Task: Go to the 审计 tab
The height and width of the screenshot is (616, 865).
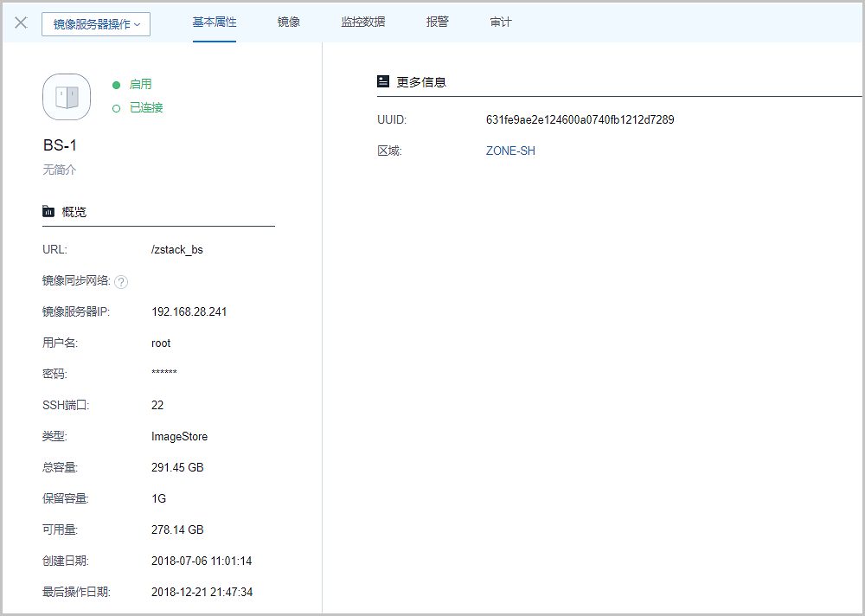Action: [501, 22]
